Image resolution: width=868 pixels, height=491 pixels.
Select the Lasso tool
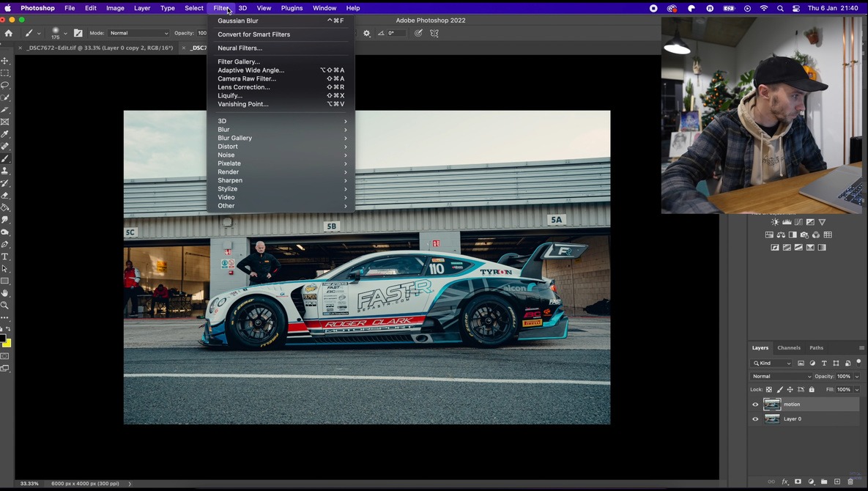5,85
